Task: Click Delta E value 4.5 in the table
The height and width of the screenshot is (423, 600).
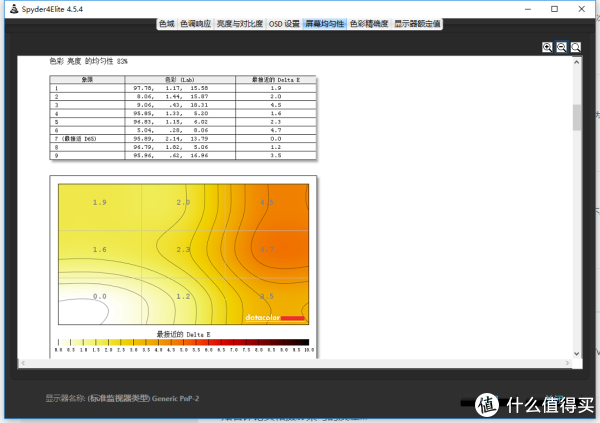Action: pyautogui.click(x=276, y=105)
